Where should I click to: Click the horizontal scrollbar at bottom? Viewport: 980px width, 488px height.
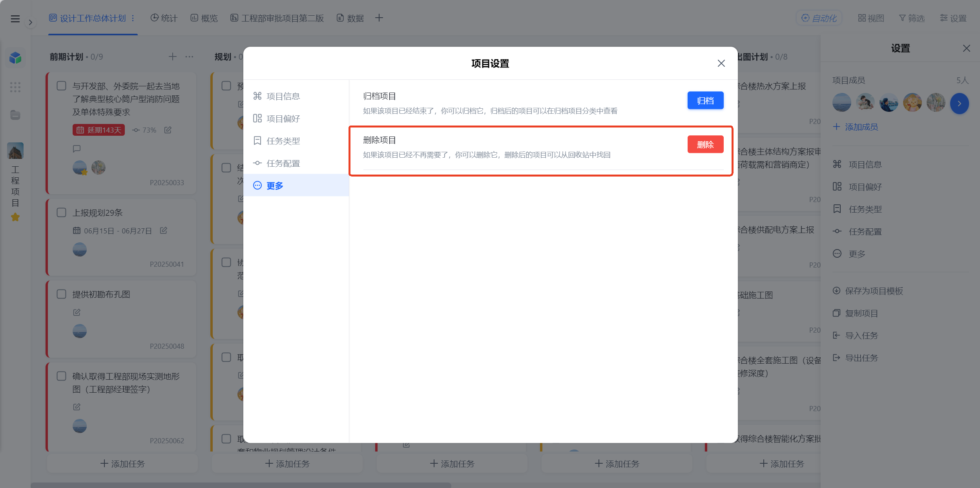[x=241, y=485]
